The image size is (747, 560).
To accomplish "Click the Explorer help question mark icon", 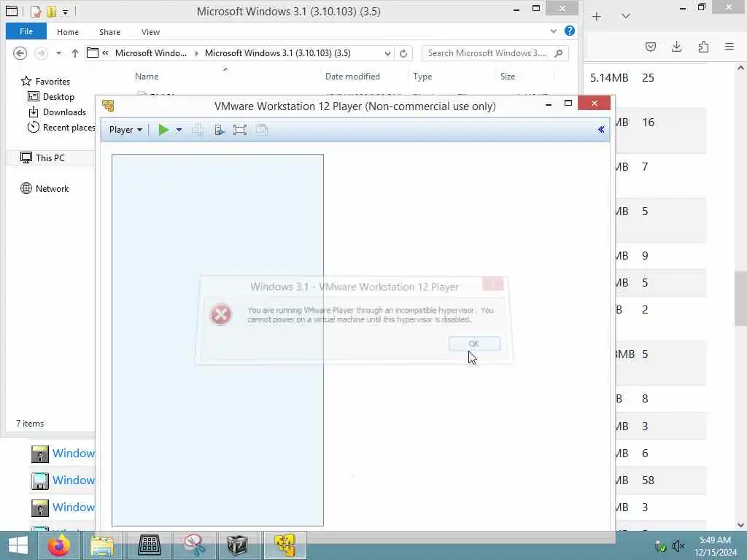I will click(569, 31).
